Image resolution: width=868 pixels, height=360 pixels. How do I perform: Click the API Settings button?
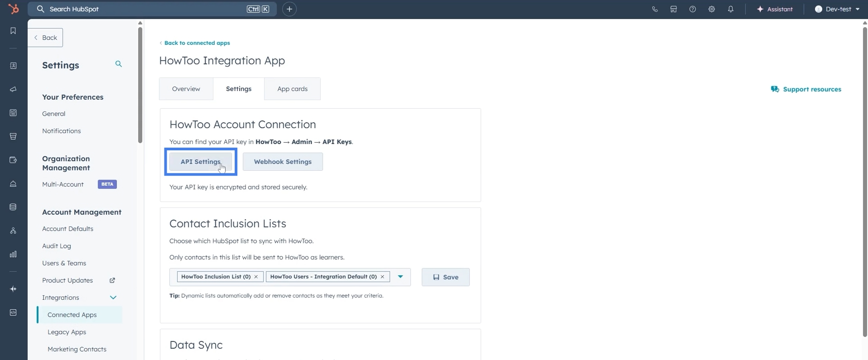coord(201,162)
